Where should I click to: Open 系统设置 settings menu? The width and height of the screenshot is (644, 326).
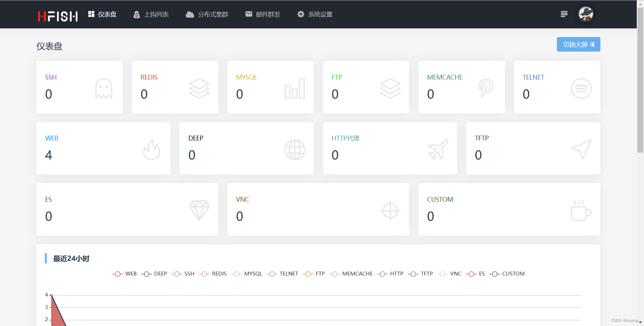[315, 14]
